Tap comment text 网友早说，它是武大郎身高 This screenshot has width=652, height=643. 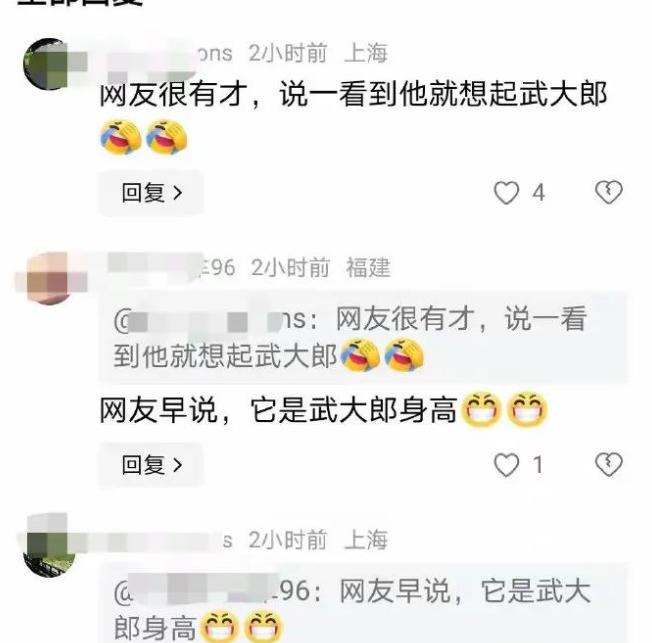tap(279, 411)
